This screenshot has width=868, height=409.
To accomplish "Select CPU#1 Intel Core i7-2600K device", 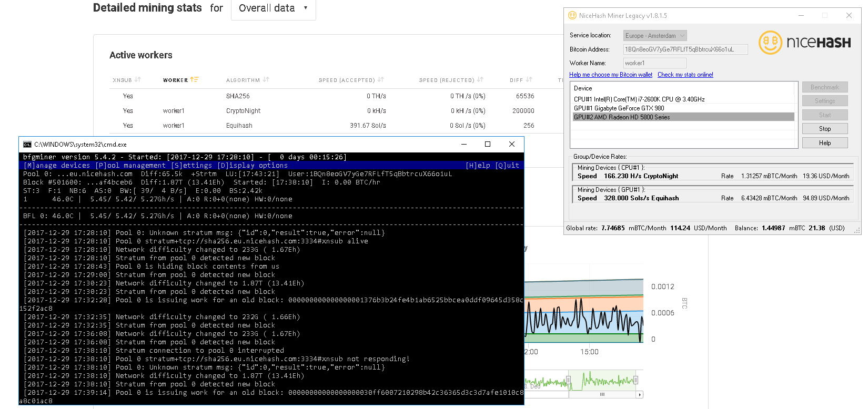I will [683, 99].
